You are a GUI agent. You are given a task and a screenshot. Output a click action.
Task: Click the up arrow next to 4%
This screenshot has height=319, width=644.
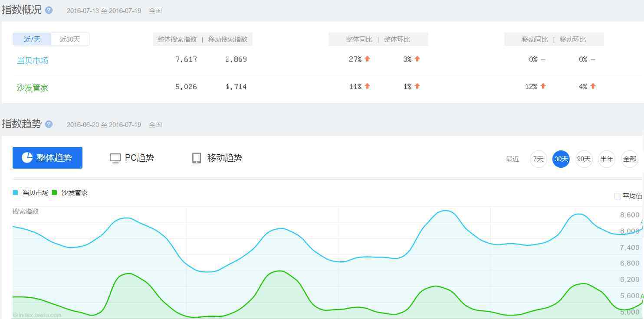[x=593, y=86]
